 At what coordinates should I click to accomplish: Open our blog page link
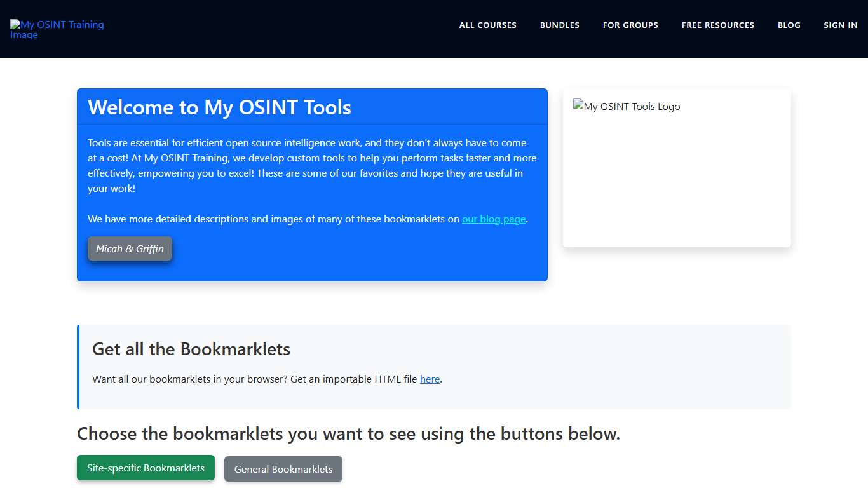pyautogui.click(x=494, y=219)
